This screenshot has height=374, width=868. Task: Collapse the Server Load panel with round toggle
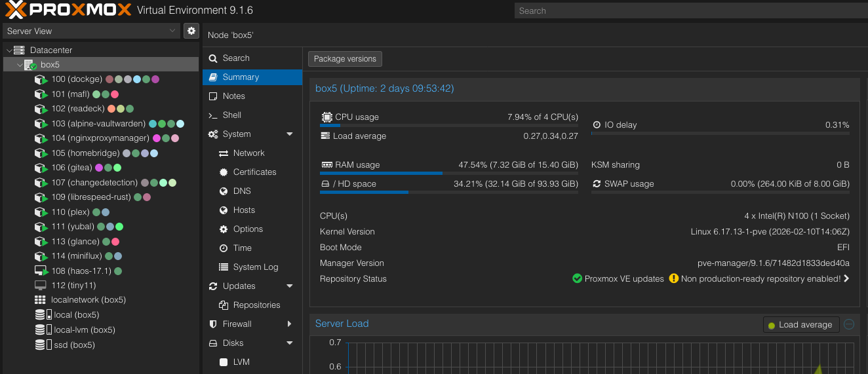pyautogui.click(x=849, y=324)
